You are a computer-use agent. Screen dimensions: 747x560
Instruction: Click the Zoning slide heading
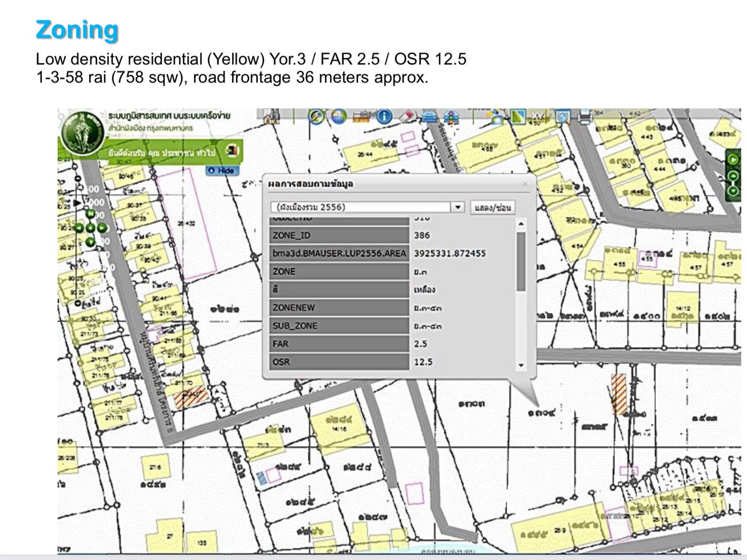pyautogui.click(x=77, y=30)
